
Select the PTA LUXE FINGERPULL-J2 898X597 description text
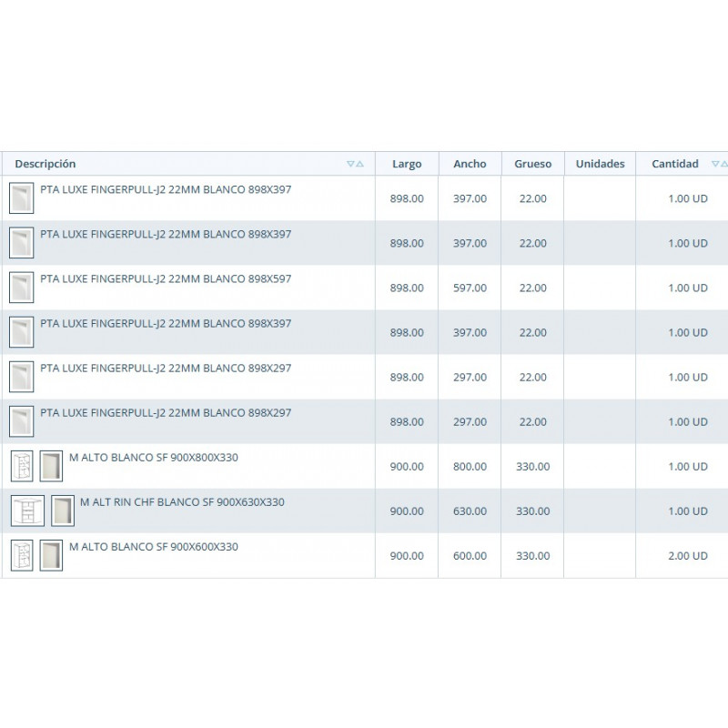[x=166, y=279]
